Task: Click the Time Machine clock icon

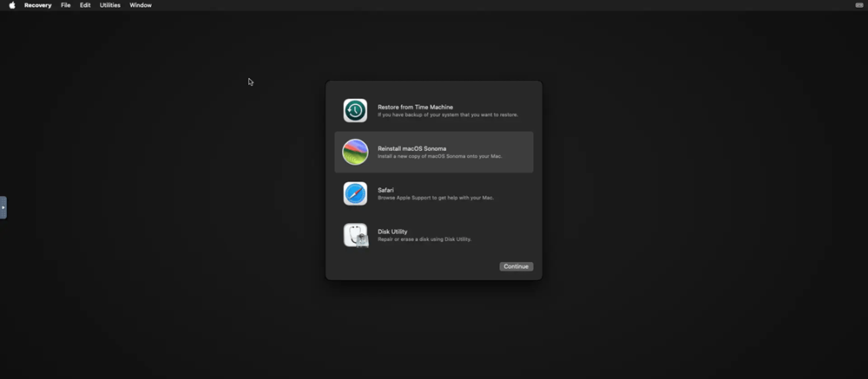Action: (x=355, y=110)
